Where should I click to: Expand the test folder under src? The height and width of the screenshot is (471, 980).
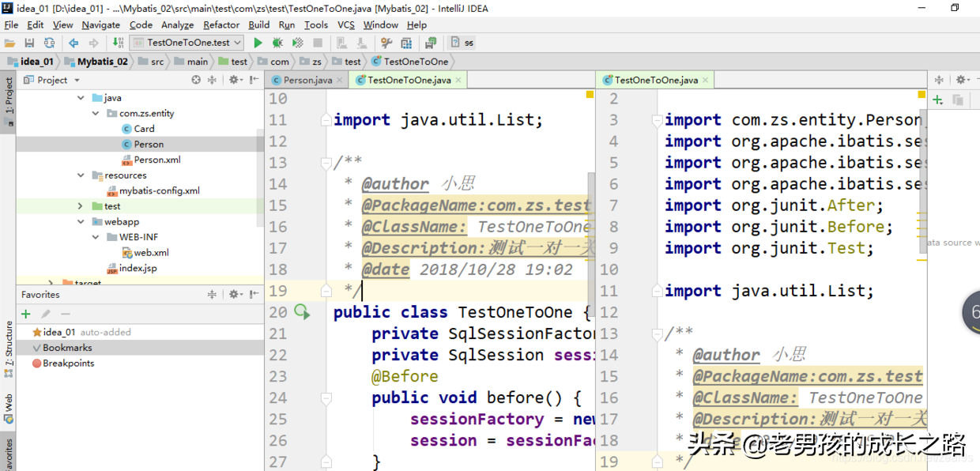pyautogui.click(x=78, y=205)
